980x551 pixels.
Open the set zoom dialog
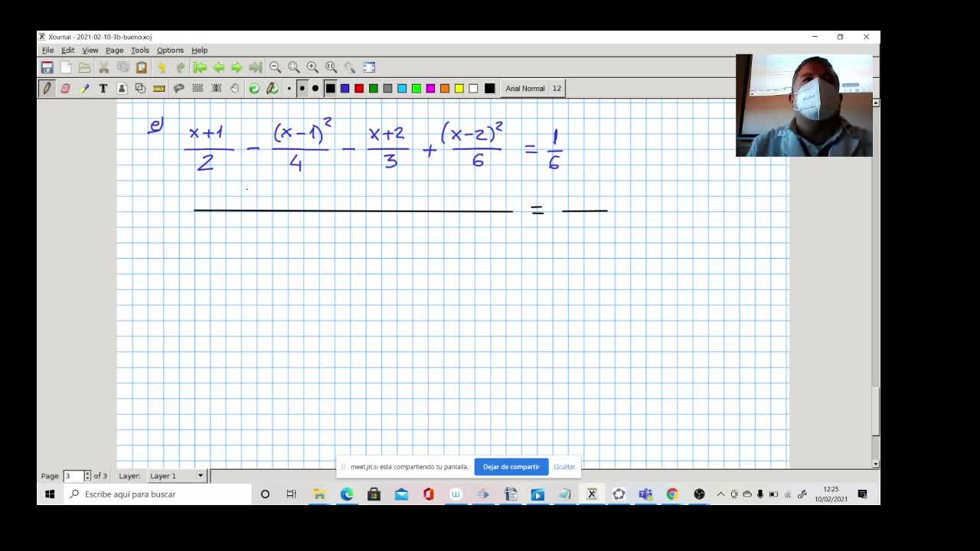[350, 67]
